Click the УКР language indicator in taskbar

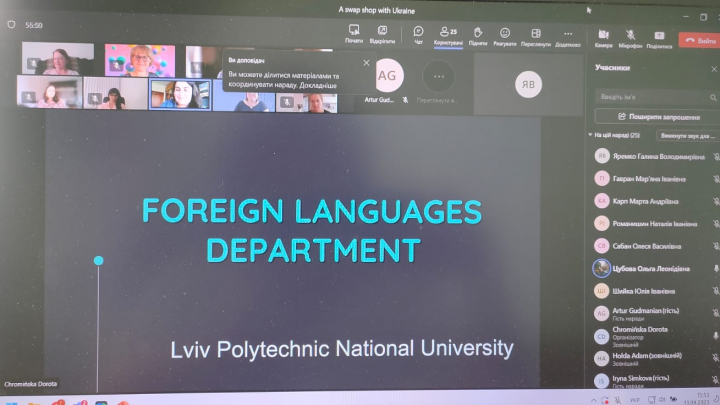(635, 400)
